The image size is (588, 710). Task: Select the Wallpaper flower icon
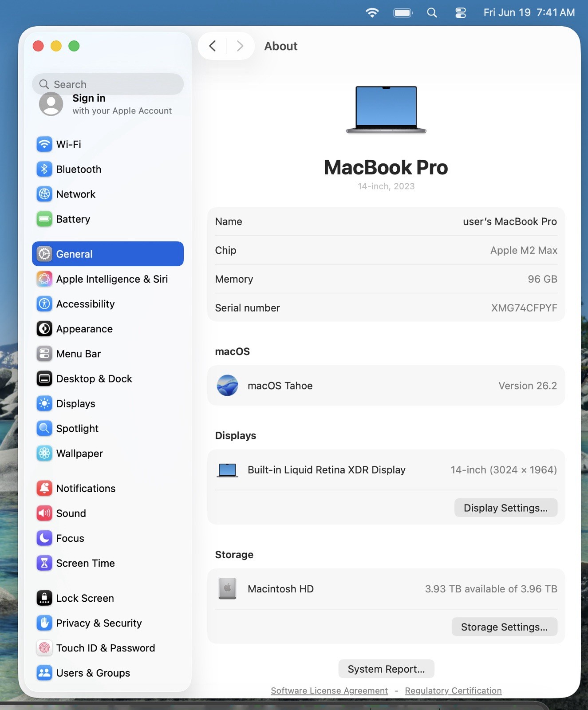pyautogui.click(x=44, y=453)
